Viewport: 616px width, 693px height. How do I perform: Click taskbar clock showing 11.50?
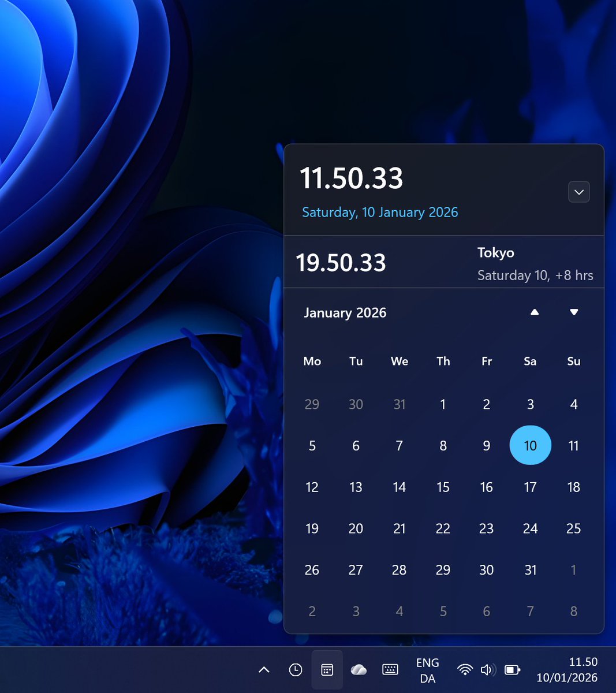(x=567, y=670)
